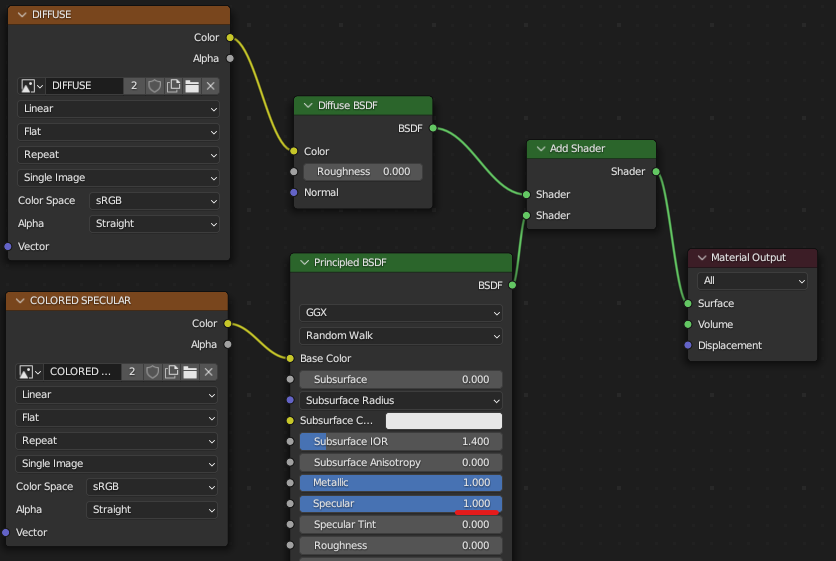The width and height of the screenshot is (836, 561).
Task: Open Single Image source dropdown in DIFFUSE node
Action: 118,178
